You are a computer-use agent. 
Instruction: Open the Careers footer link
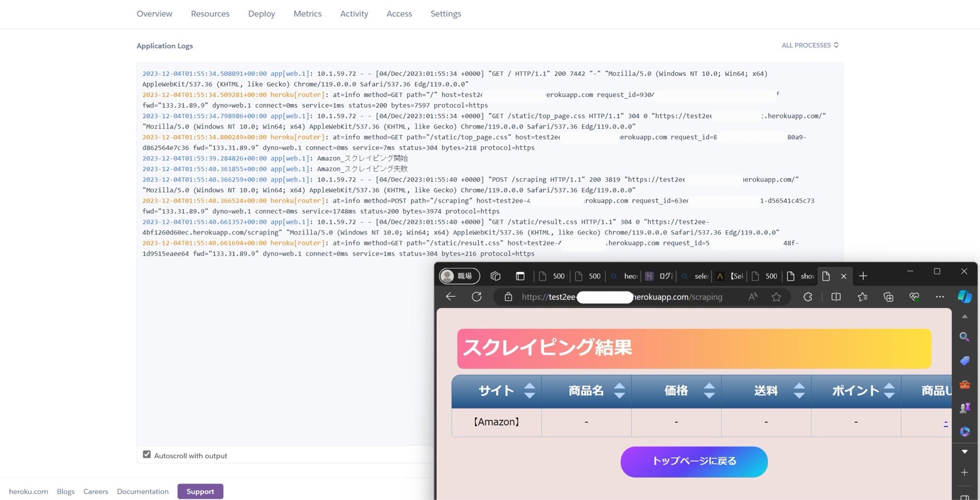(x=96, y=491)
